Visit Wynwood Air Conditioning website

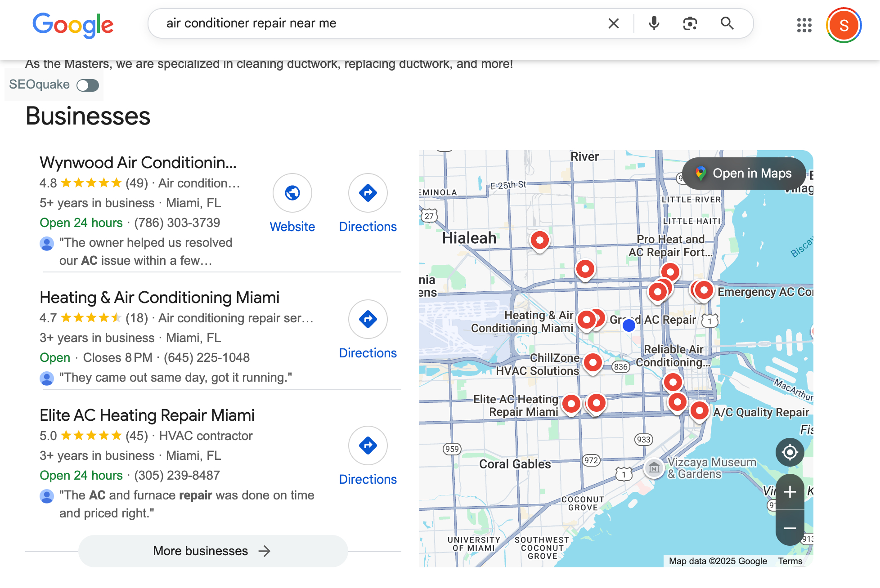[x=292, y=193]
